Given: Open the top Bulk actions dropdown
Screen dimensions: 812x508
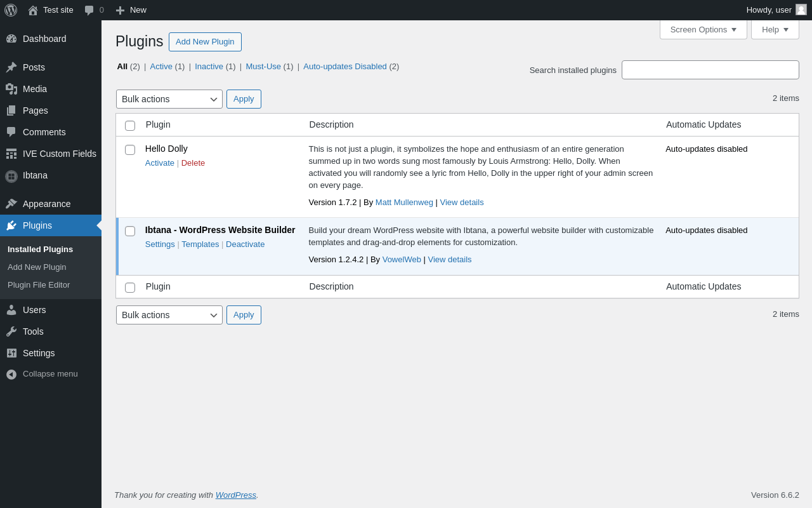Looking at the screenshot, I should click(x=169, y=99).
